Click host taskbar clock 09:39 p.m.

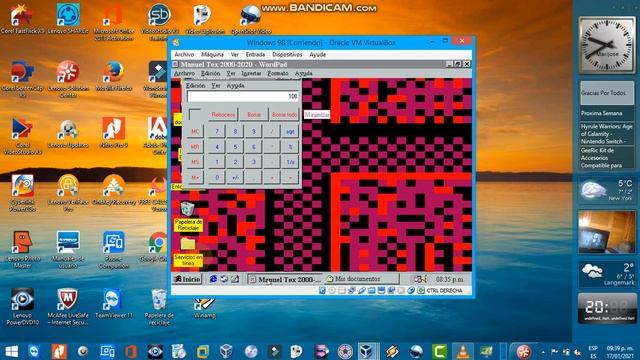(x=620, y=351)
